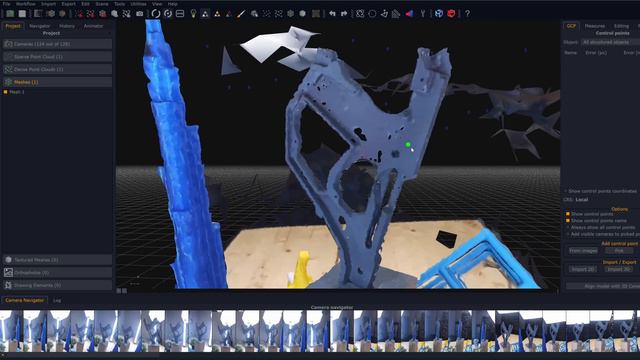Open the Utilities menu

[x=138, y=4]
